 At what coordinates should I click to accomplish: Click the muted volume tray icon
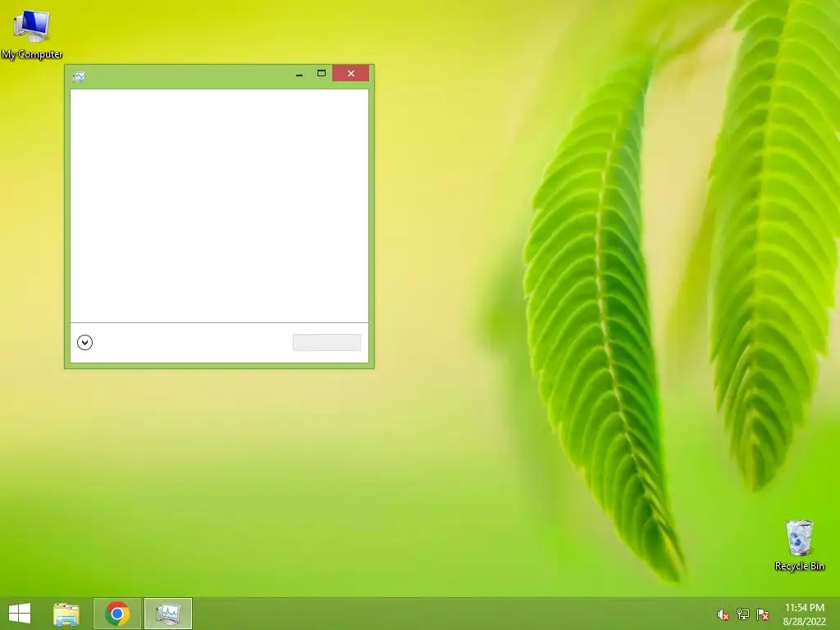point(723,614)
